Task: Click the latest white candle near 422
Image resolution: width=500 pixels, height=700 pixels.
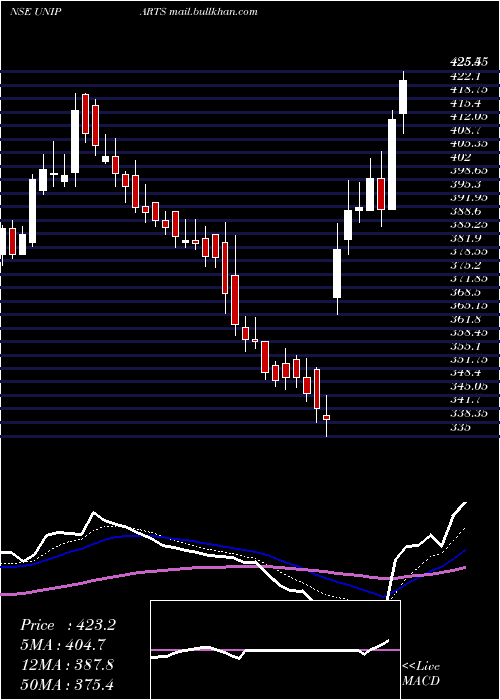Action: (403, 97)
